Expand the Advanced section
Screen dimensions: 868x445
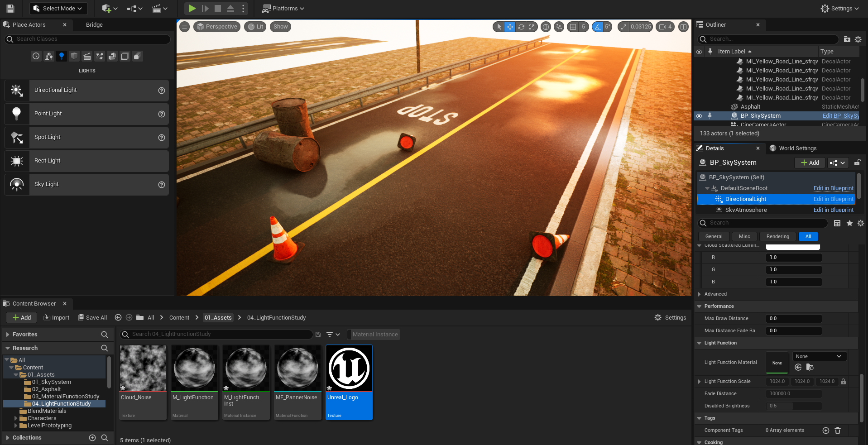pos(699,294)
